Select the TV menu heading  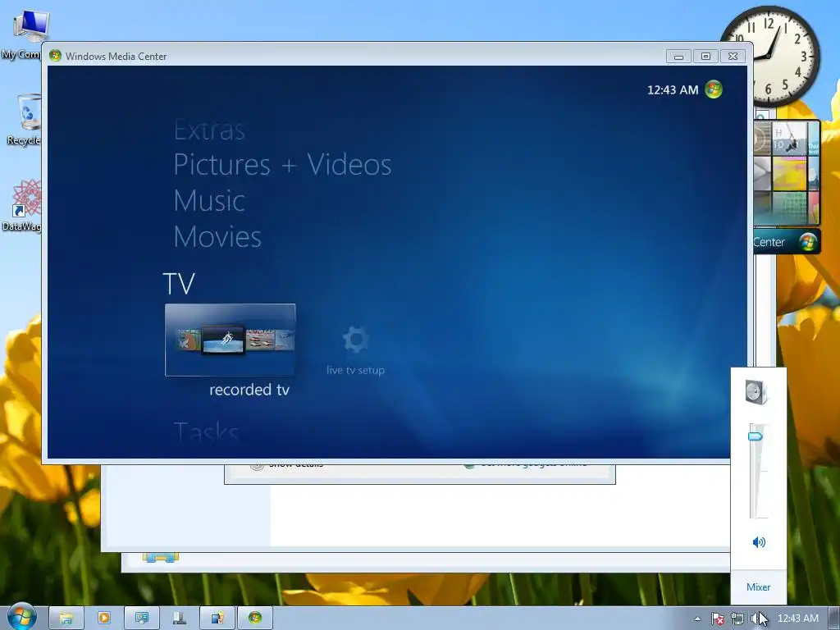[x=179, y=284]
